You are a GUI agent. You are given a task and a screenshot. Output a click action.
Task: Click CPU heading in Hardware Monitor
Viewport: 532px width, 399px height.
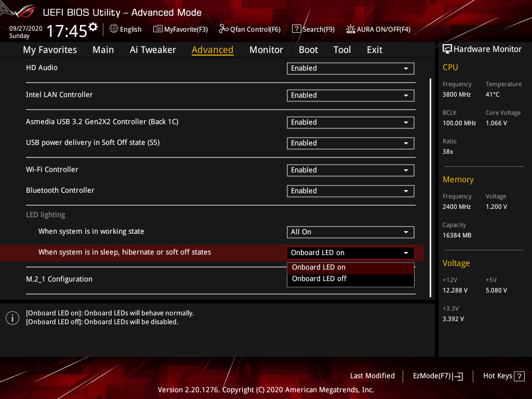tap(450, 68)
